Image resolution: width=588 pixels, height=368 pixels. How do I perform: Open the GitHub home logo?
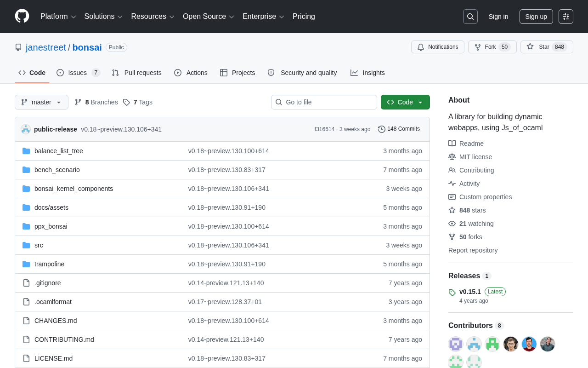(x=22, y=16)
